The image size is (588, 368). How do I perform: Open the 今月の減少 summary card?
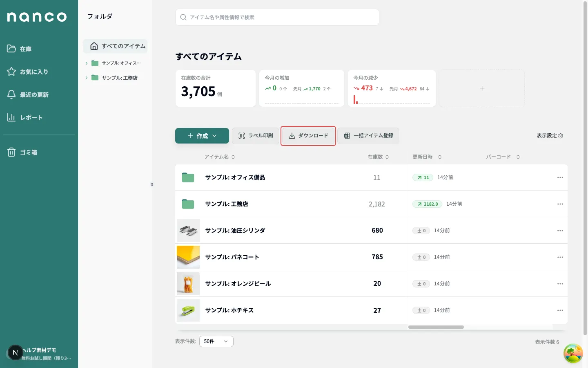[392, 88]
